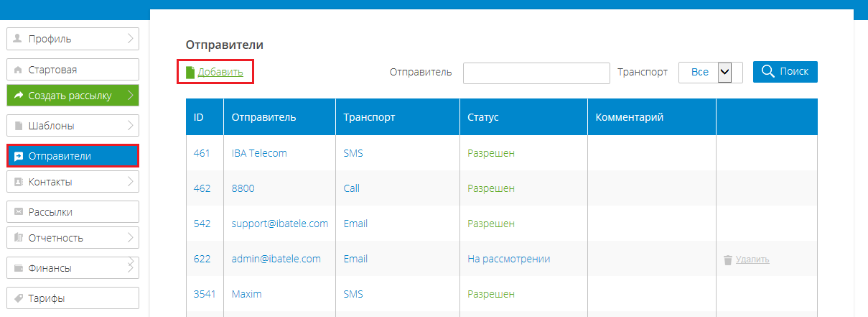Image resolution: width=868 pixels, height=317 pixels.
Task: Expand the Отчетность submenu chevron
Action: pos(131,238)
